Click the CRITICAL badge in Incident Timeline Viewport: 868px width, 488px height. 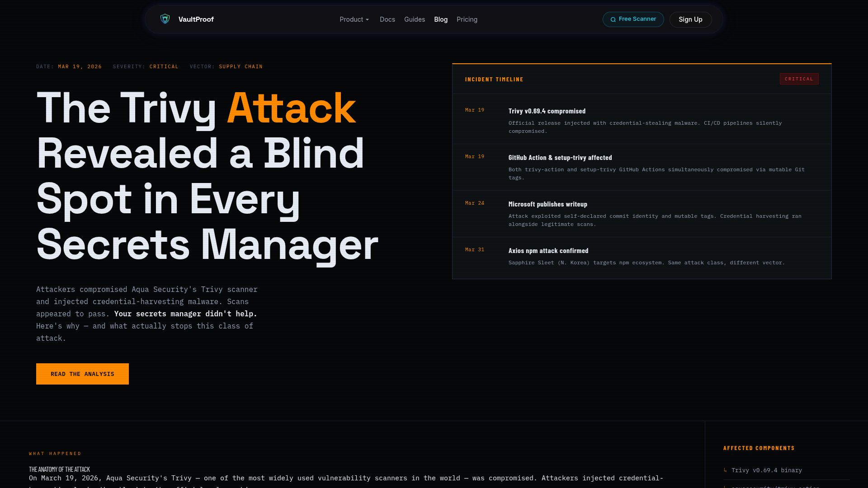point(799,79)
